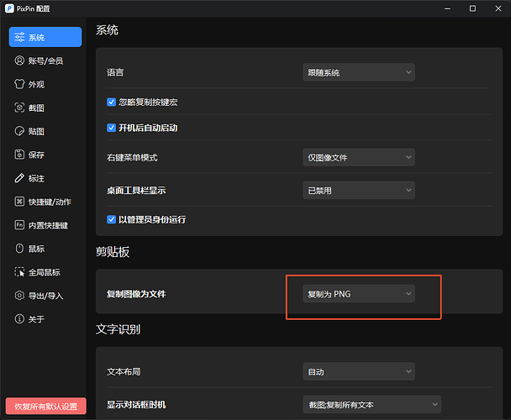Click the 外观 shirt icon
This screenshot has width=511, height=420.
[x=19, y=84]
